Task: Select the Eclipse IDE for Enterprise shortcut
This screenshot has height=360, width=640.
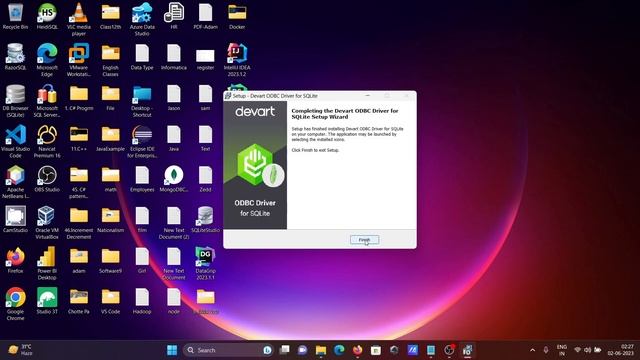Action: [142, 141]
